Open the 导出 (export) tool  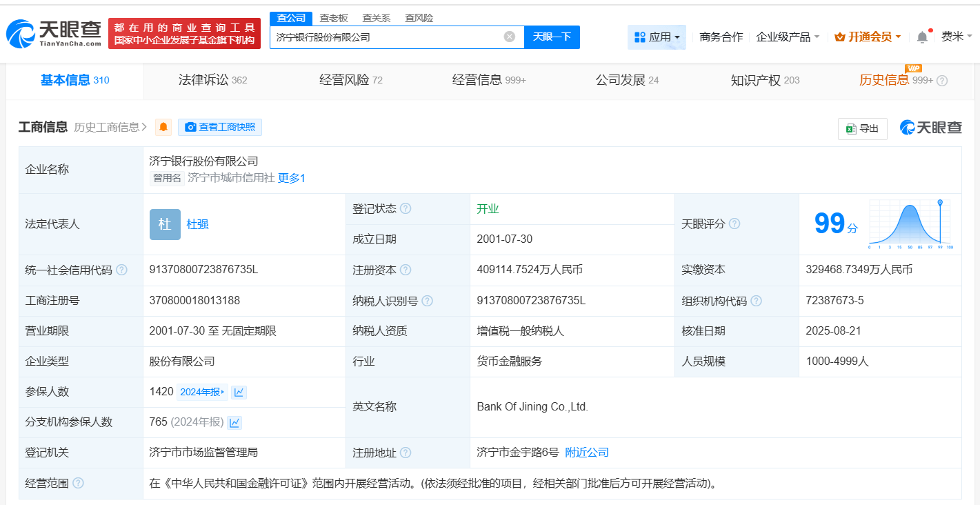[x=862, y=128]
